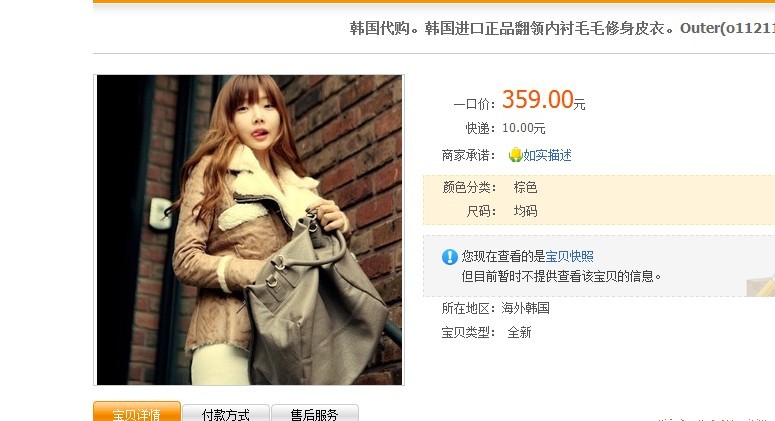The width and height of the screenshot is (775, 421).
Task: Click the blue exclamation info icon
Action: (x=449, y=257)
